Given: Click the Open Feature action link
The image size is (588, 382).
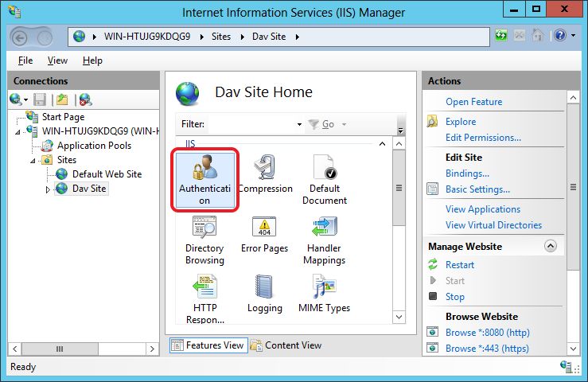Looking at the screenshot, I should [473, 102].
